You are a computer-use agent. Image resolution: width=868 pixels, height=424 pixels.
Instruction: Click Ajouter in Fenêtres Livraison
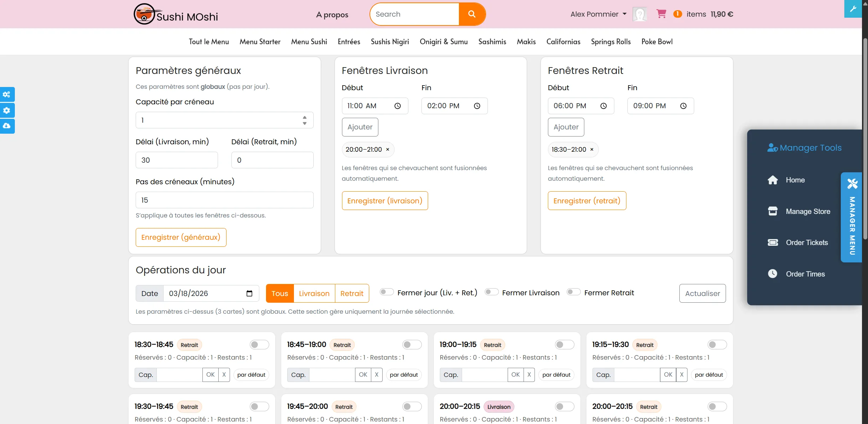click(x=360, y=127)
